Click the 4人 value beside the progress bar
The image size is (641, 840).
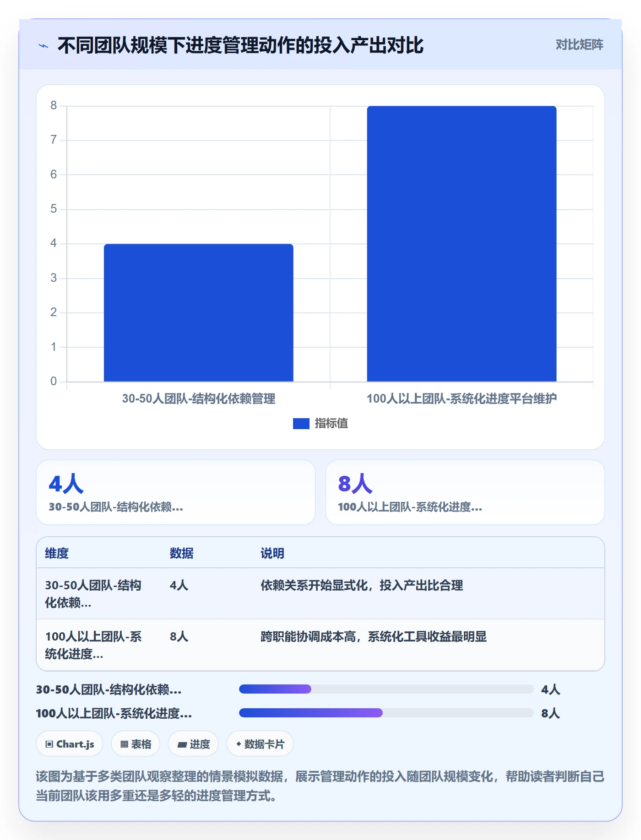(550, 689)
